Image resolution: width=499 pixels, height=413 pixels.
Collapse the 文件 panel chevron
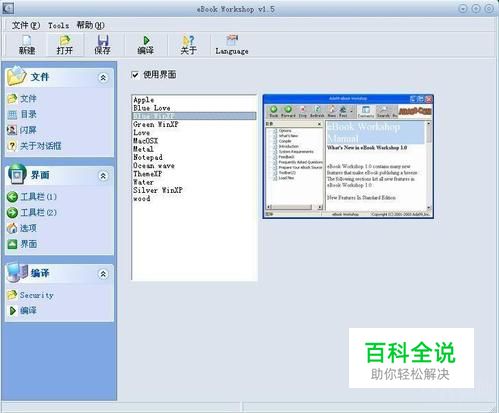[103, 78]
